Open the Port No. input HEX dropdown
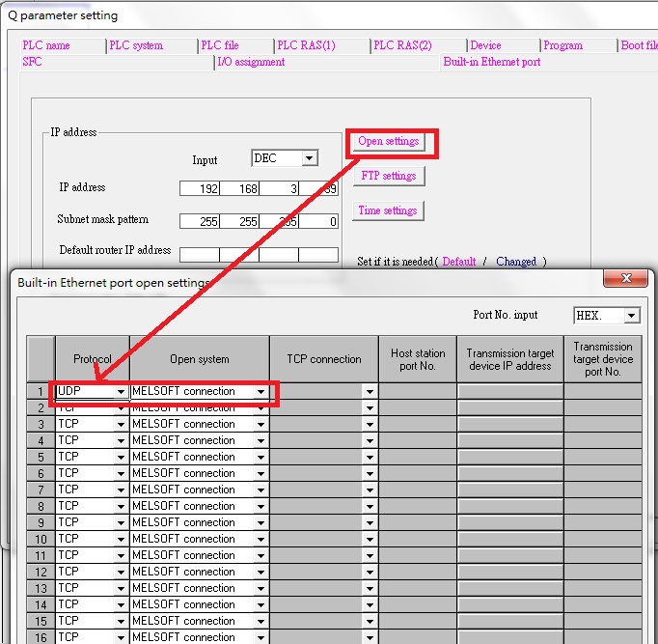Viewport: 658px width, 644px height. (x=631, y=316)
